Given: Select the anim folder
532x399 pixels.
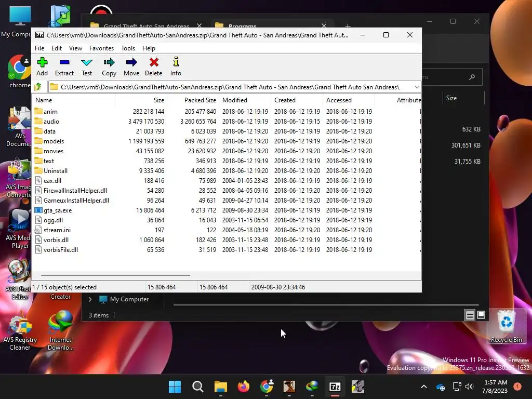Looking at the screenshot, I should point(50,111).
